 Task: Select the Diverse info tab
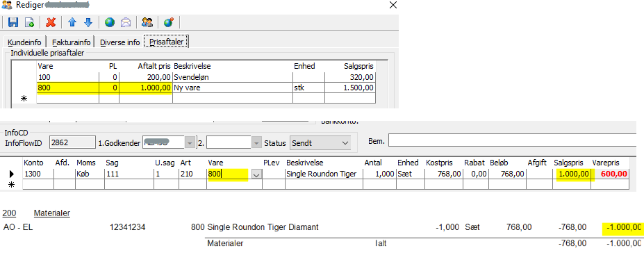(x=120, y=42)
